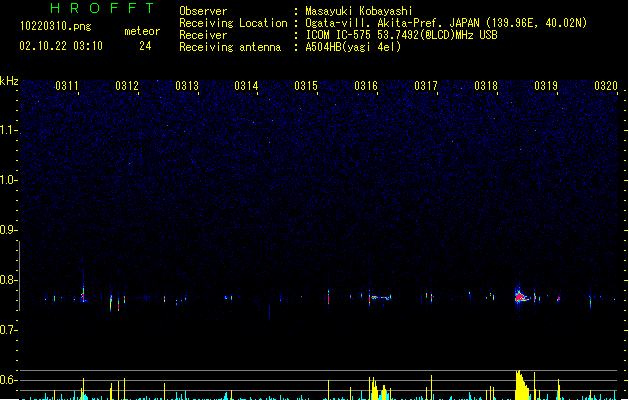
Task: Click the 0313 time marker
Action: pos(187,86)
